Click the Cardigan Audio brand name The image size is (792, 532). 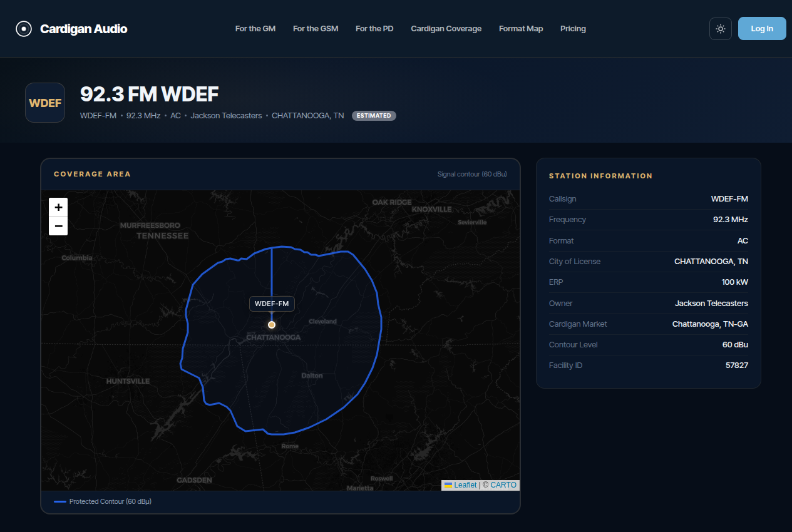point(84,29)
